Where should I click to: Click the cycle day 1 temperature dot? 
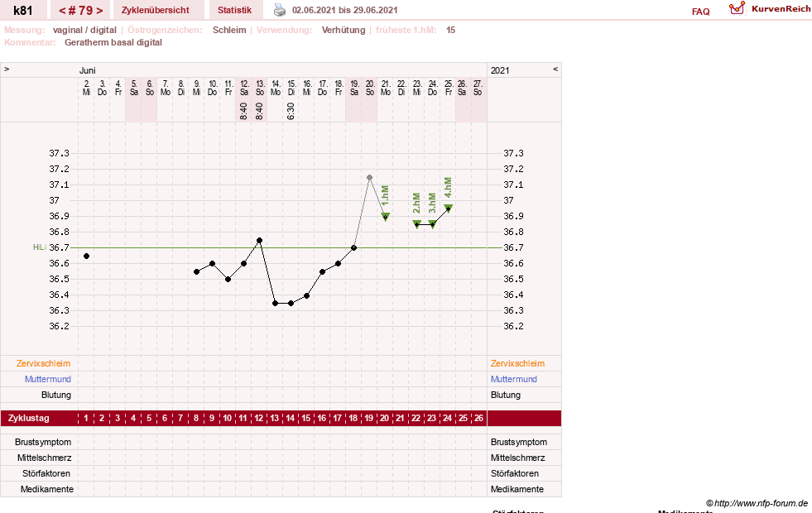[x=86, y=256]
